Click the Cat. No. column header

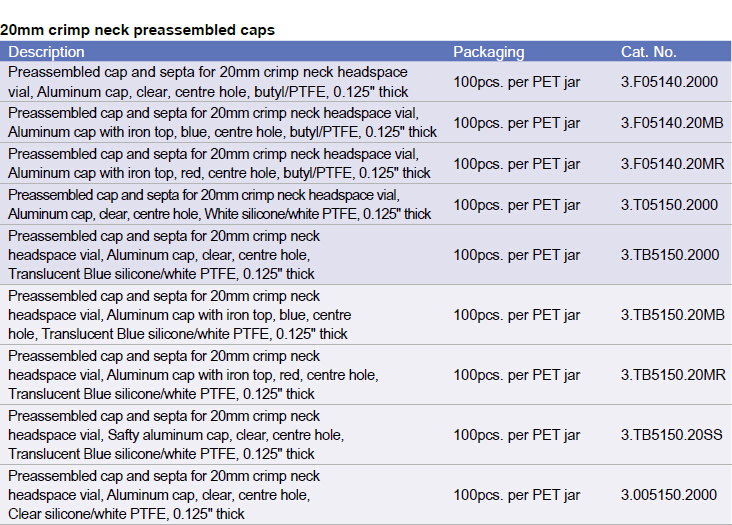click(x=648, y=52)
